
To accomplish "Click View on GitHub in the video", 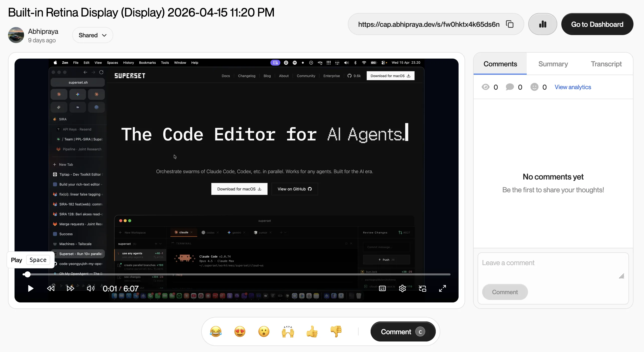I will (x=294, y=189).
